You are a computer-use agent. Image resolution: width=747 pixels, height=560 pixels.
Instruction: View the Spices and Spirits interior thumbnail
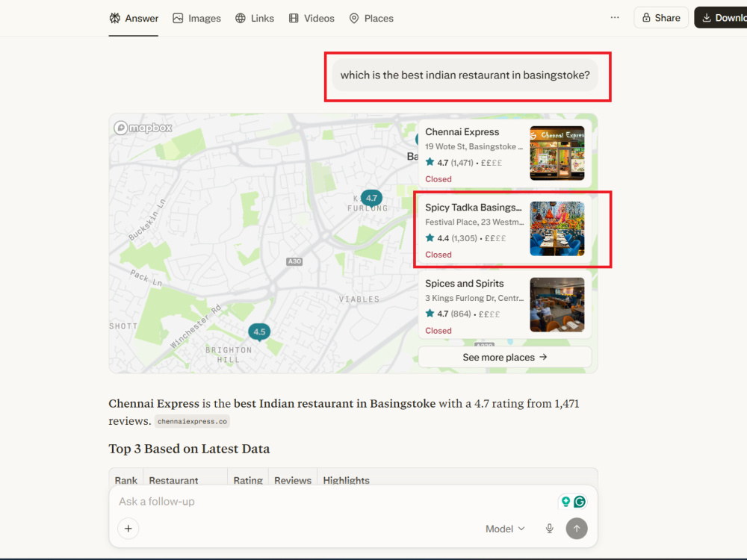(x=557, y=305)
